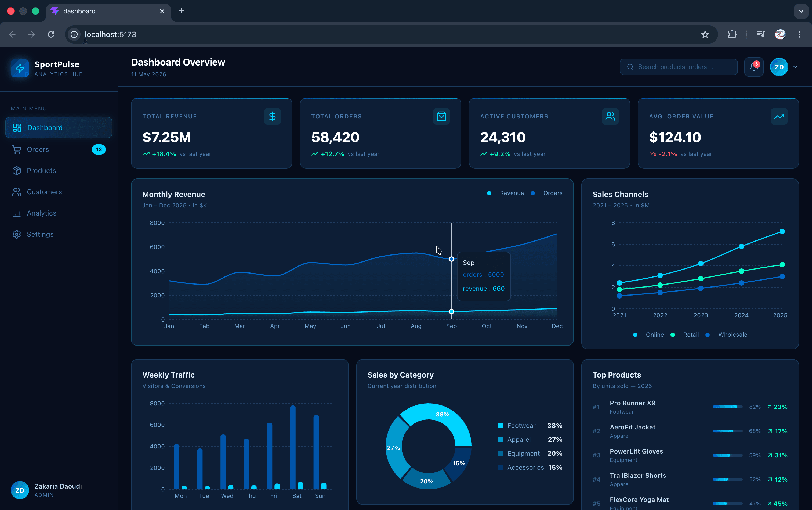Click the PowerLift Gloves 59% progress bar

[727, 455]
